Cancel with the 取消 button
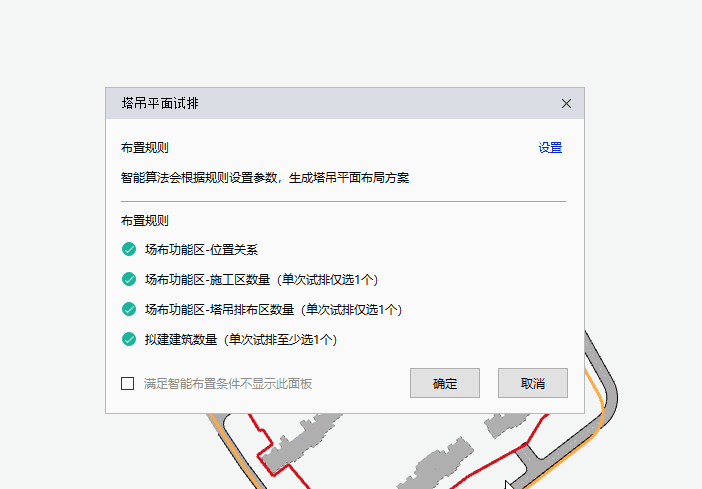The width and height of the screenshot is (702, 489). 533,383
